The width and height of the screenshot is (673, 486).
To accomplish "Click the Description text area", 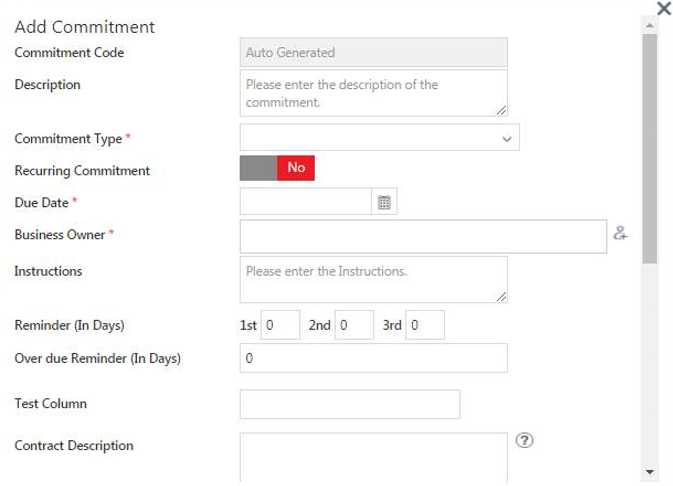I will click(373, 93).
